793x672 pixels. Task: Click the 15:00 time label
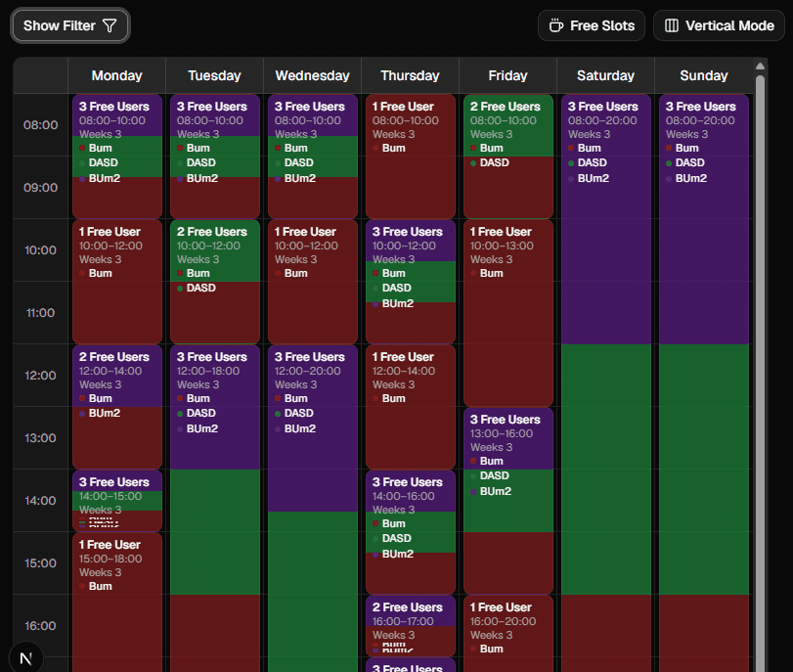[x=40, y=563]
